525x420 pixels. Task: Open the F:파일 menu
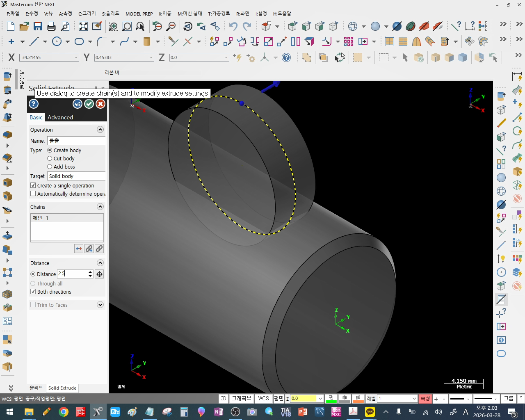[13, 14]
